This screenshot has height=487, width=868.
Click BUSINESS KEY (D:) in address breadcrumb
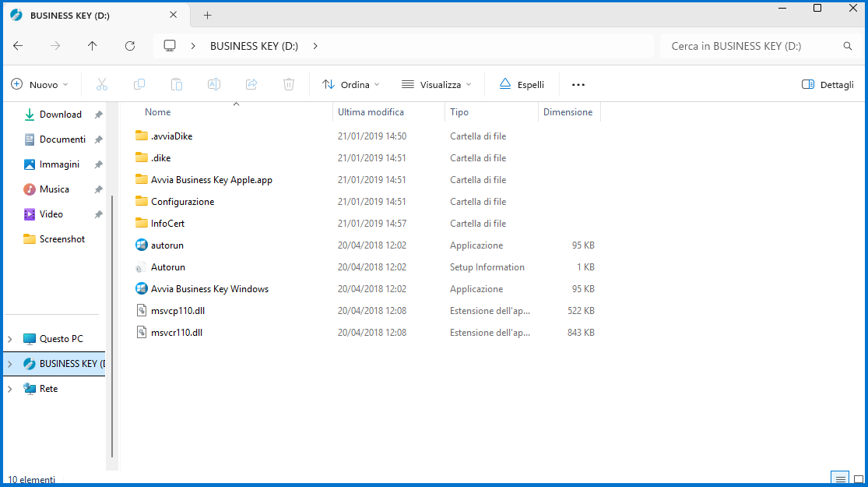click(254, 46)
